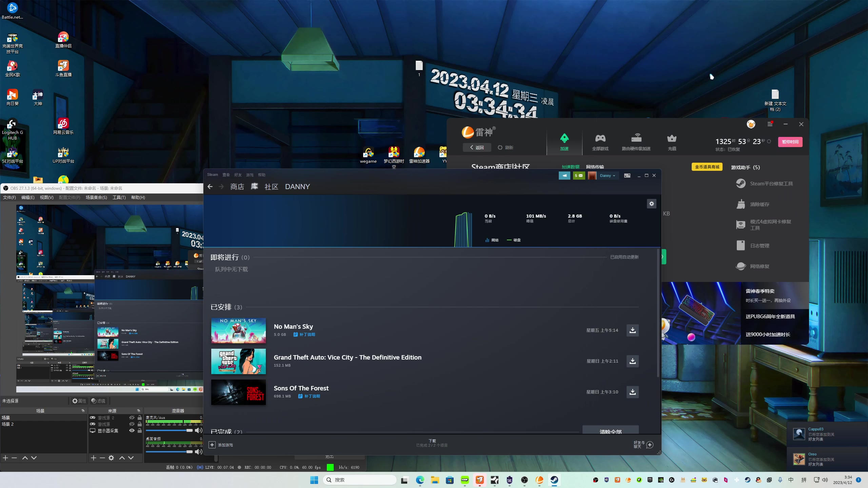Click download icon for No Man's Sky

coord(632,330)
